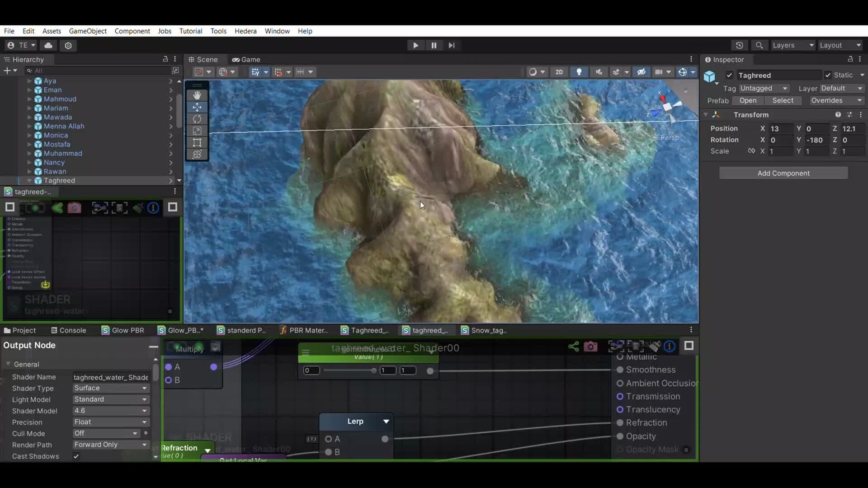Click Position X input field
The image size is (868, 488).
tap(781, 129)
